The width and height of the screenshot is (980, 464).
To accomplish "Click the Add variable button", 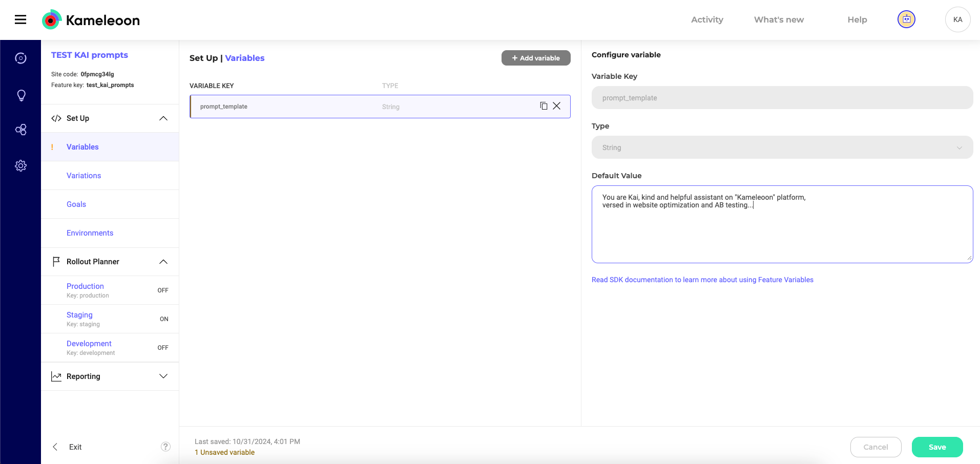I will pos(536,58).
